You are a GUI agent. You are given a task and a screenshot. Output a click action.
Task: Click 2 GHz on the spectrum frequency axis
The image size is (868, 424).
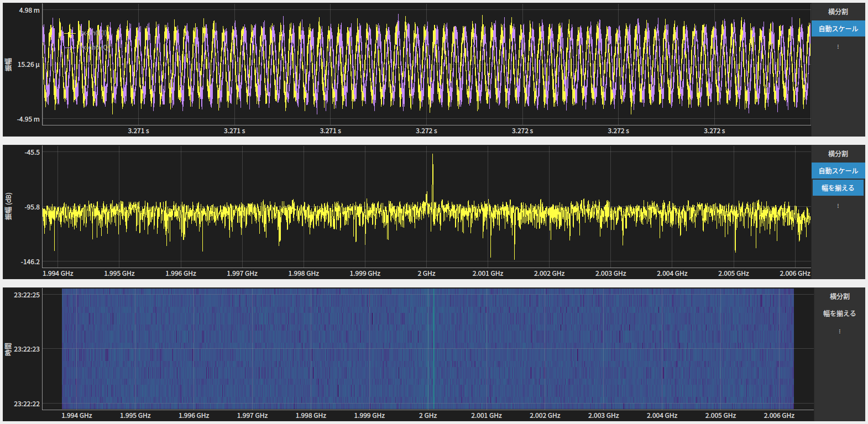[426, 274]
